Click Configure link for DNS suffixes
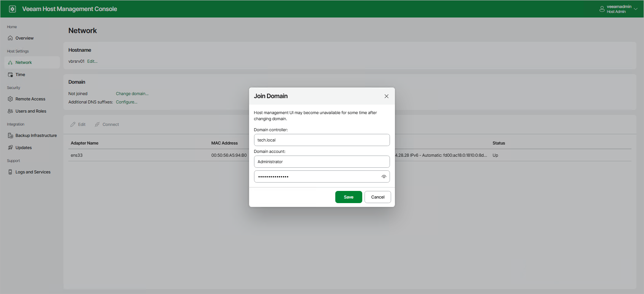Viewport: 644px width, 294px height. point(126,102)
